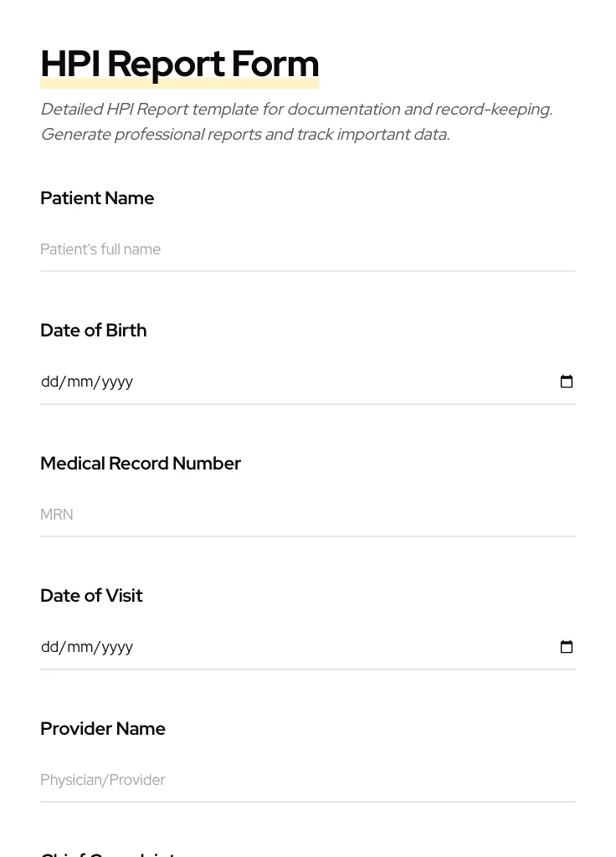
Task: Select the month segment of Date of Visit
Action: click(80, 647)
